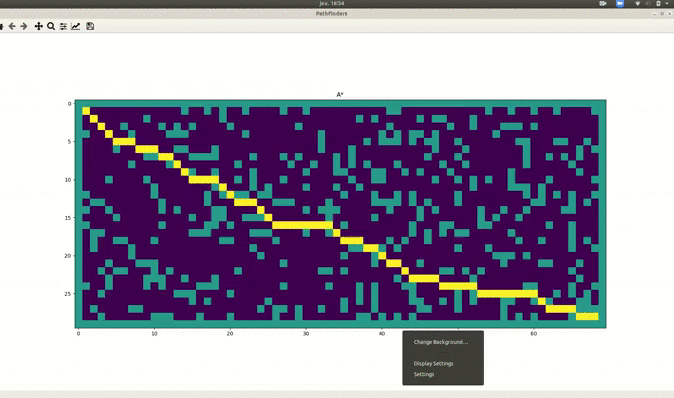
Task: Click the A* plot title
Action: tap(340, 95)
